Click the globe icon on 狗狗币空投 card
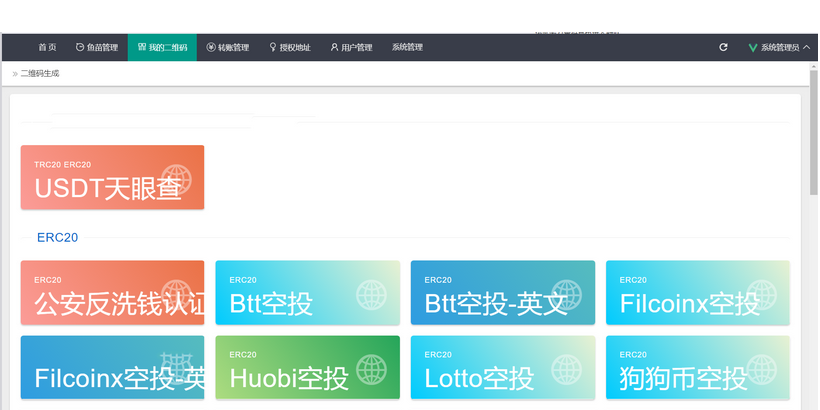 (761, 370)
